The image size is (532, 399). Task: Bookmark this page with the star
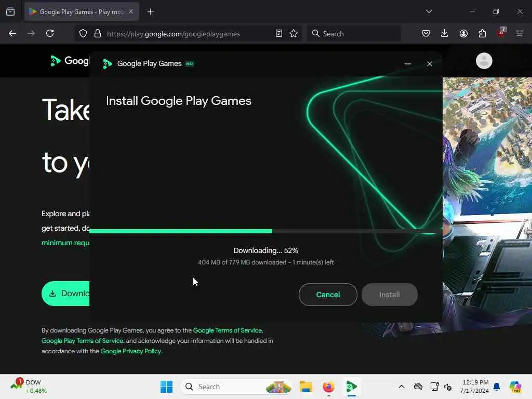coord(294,33)
